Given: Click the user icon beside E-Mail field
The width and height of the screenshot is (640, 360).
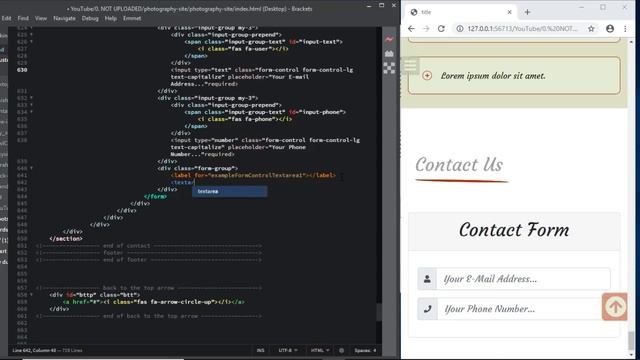Looking at the screenshot, I should [x=427, y=279].
